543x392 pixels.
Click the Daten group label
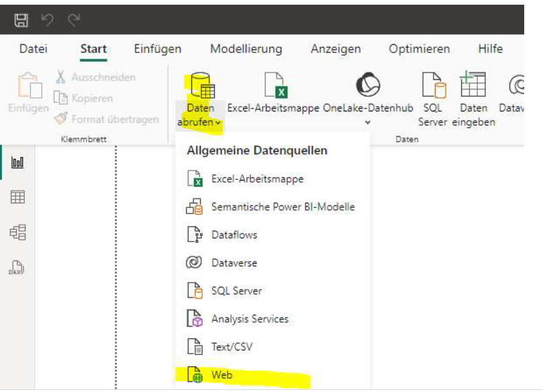pyautogui.click(x=407, y=139)
